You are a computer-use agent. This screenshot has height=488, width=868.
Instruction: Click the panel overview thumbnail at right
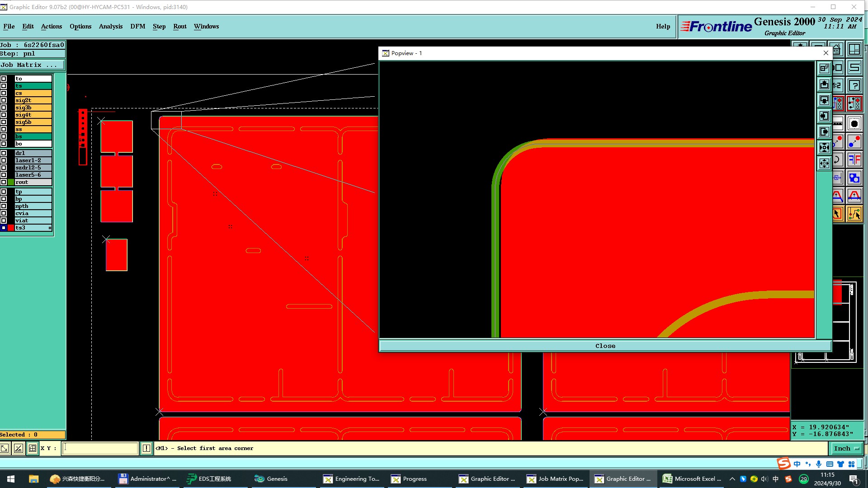[x=826, y=322]
